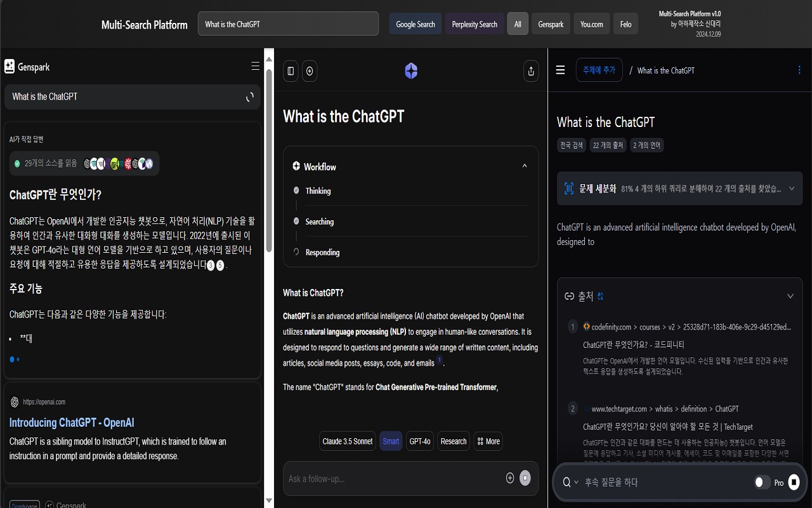Click the Responding workflow step
The width and height of the screenshot is (812, 508).
point(322,252)
